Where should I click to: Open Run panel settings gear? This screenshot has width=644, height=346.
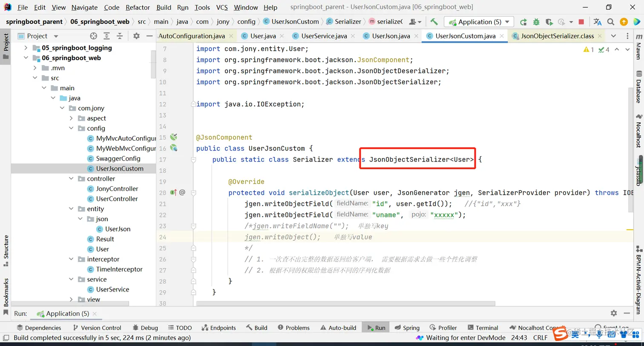pos(614,313)
